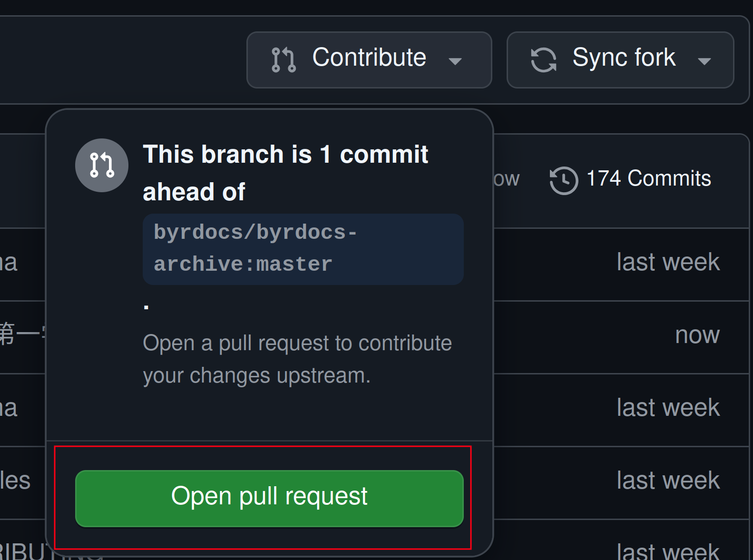This screenshot has width=753, height=560.
Task: Click the "This branch is 1 commit ahead of" heading
Action: pyautogui.click(x=285, y=173)
